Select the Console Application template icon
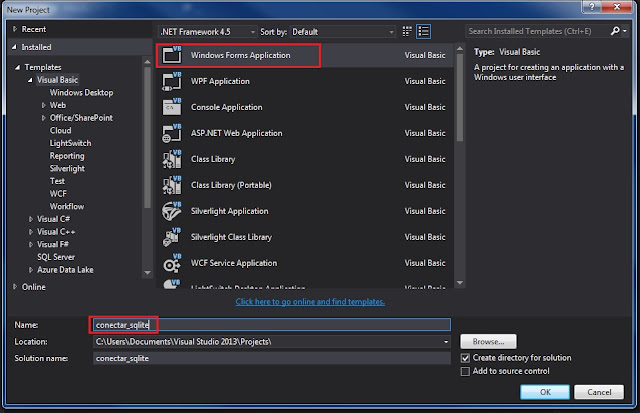The image size is (640, 413). pyautogui.click(x=172, y=107)
